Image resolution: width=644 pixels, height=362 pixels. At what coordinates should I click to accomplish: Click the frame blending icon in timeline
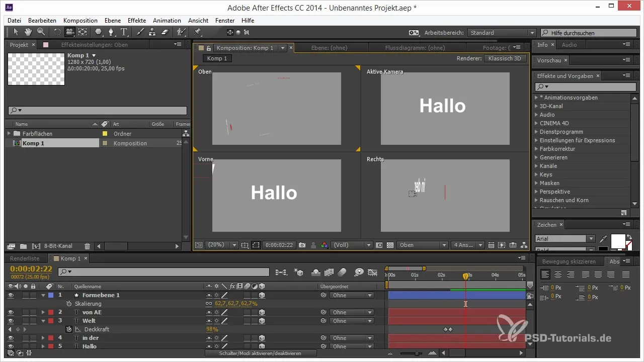pyautogui.click(x=330, y=272)
